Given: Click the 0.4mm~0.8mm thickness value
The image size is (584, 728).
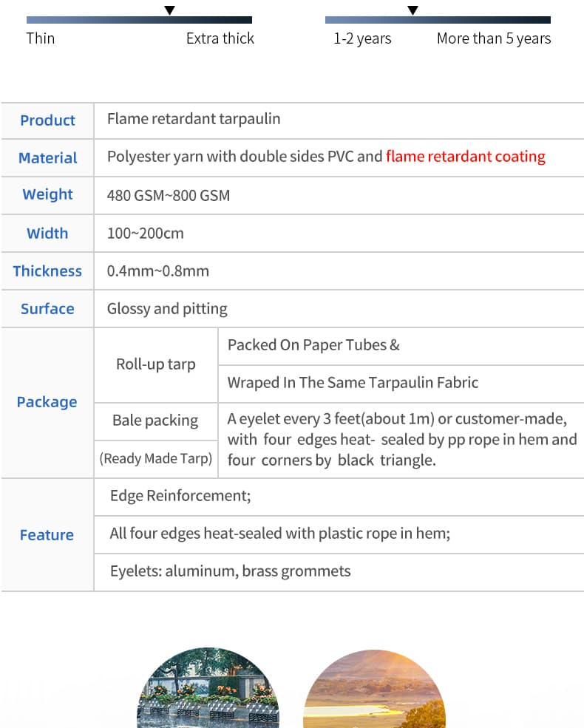Looking at the screenshot, I should [x=158, y=271].
